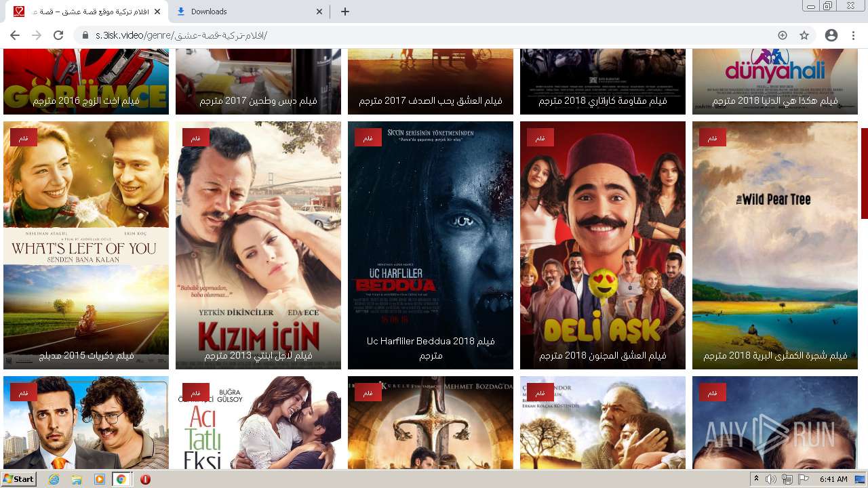Open the 'فيلم ذكريات 2015 مدبلج' title link

coord(86,355)
